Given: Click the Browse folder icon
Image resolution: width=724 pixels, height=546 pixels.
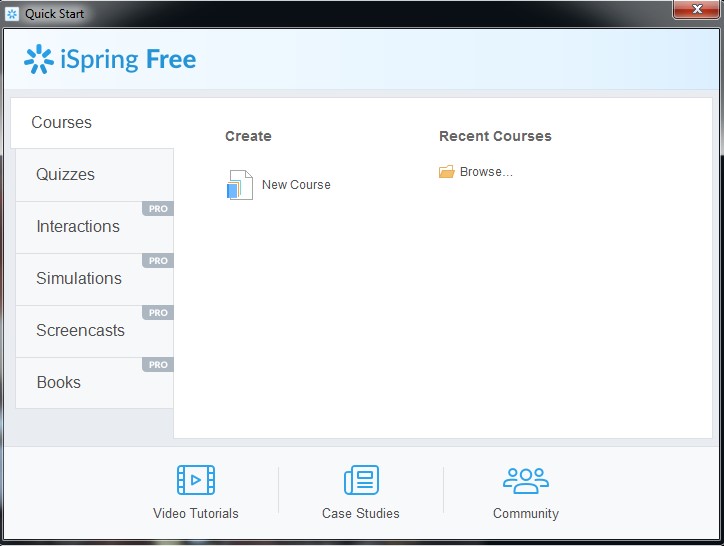Looking at the screenshot, I should click(446, 172).
